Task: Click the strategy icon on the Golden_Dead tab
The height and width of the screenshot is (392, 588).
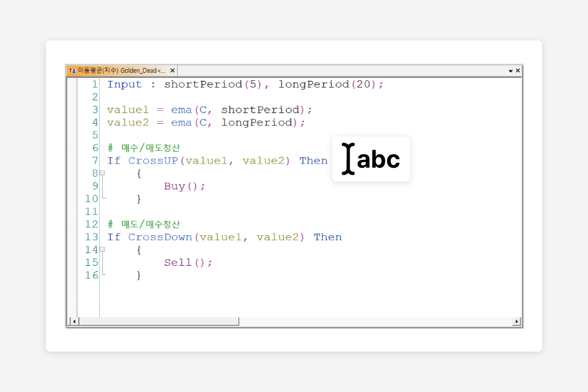Action: [x=72, y=70]
